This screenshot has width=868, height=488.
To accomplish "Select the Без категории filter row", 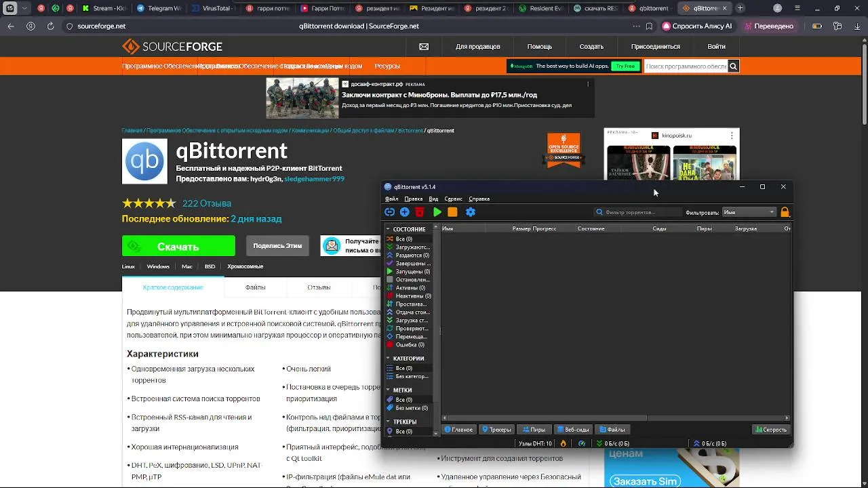I will [x=408, y=377].
